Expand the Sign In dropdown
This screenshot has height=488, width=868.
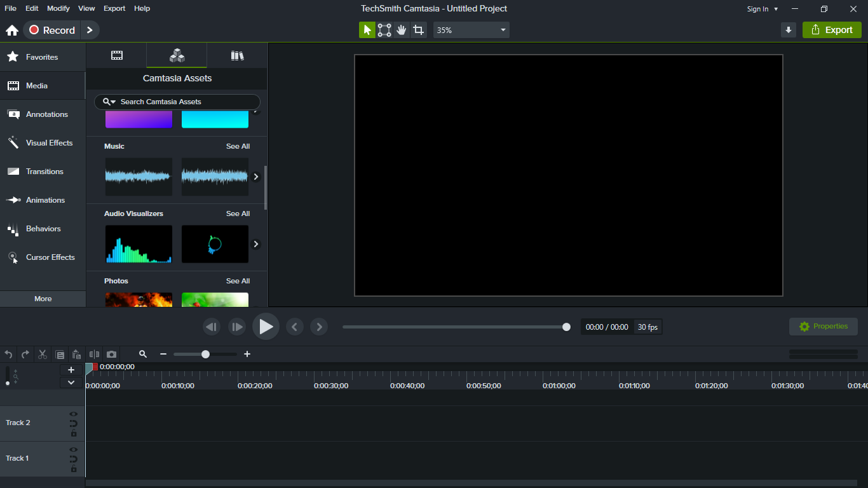pos(763,9)
